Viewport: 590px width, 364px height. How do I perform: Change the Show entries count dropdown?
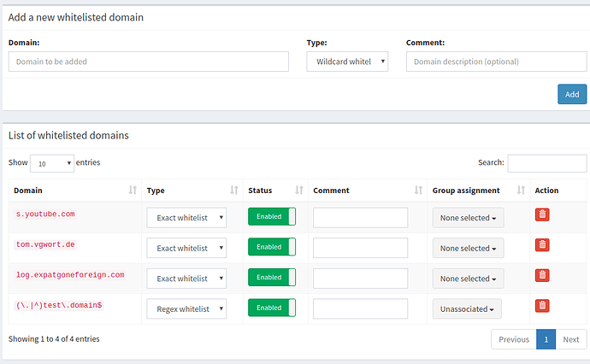coord(52,163)
